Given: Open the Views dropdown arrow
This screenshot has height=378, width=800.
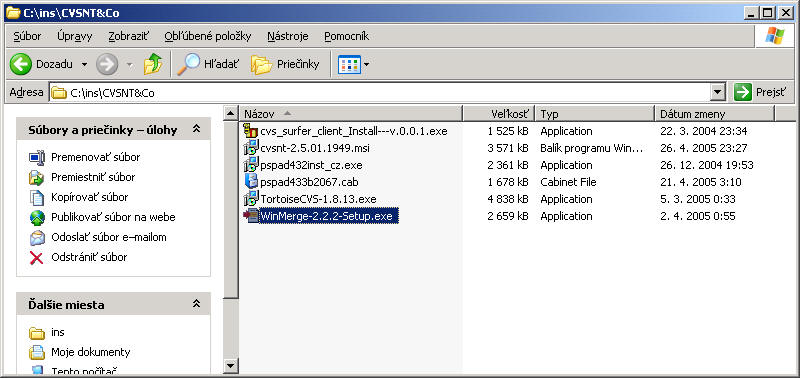Looking at the screenshot, I should pos(366,65).
